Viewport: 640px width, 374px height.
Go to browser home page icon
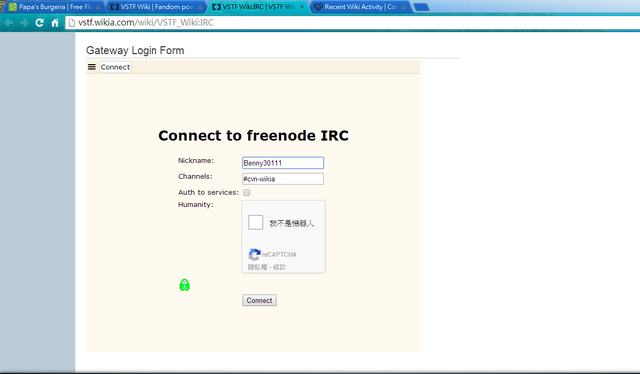point(55,23)
